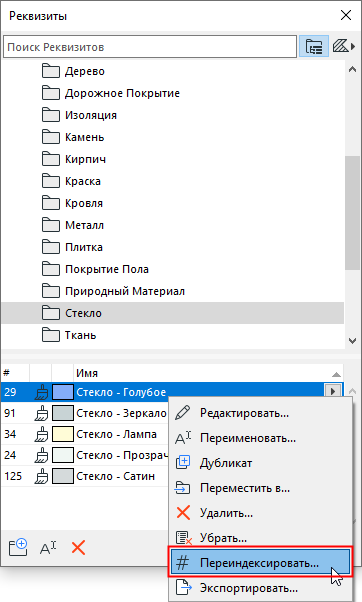Click the Дерево folder icon
The image size is (362, 602).
51,71
